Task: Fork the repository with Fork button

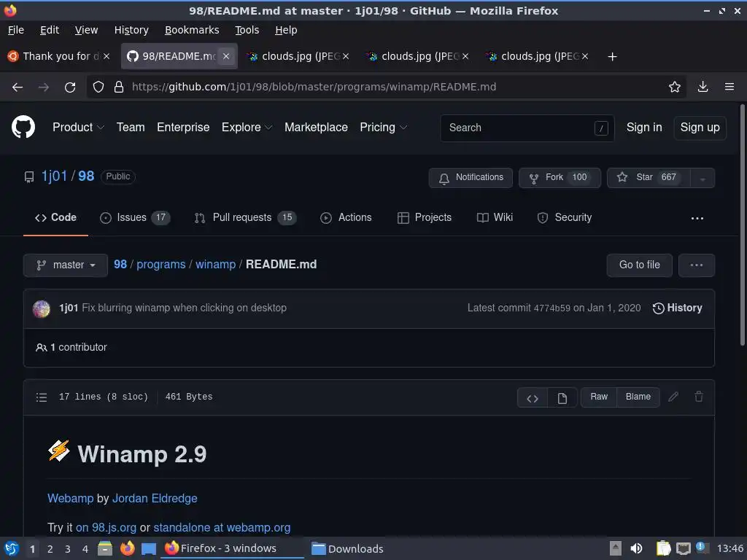Action: 560,178
